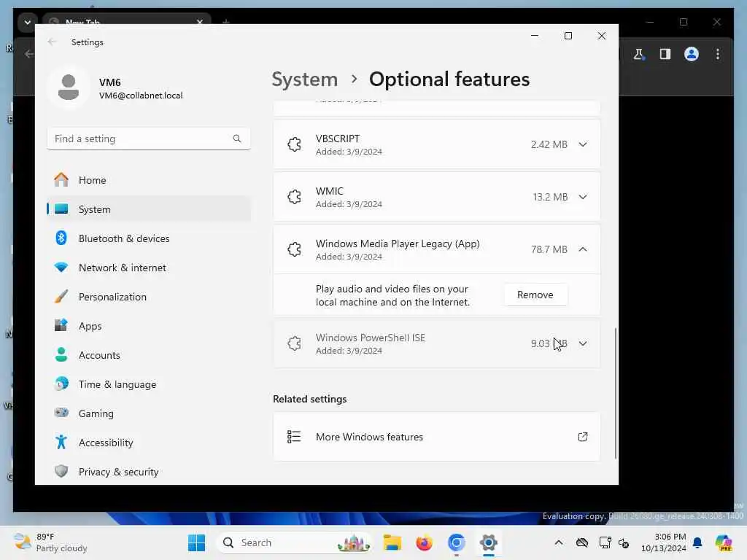The width and height of the screenshot is (747, 560).
Task: Click the taskbar Search box
Action: pyautogui.click(x=295, y=542)
